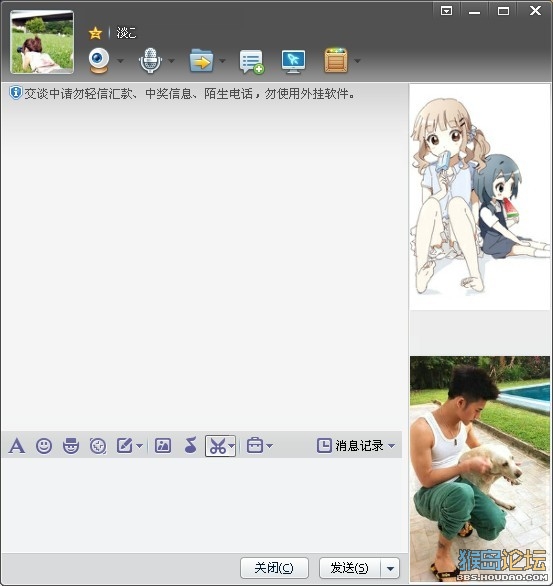Send a window shake nudge
This screenshot has height=586, width=553.
pyautogui.click(x=98, y=446)
